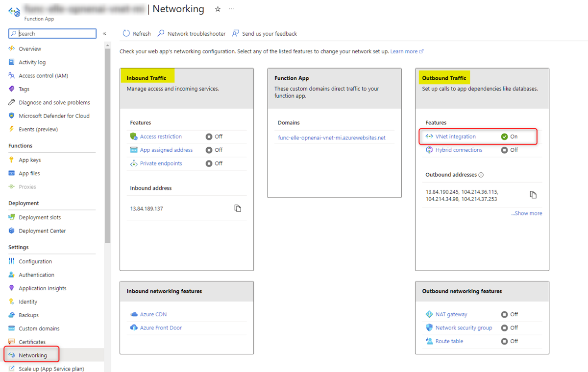
Task: Click the NAT gateway Off status
Action: [x=510, y=314]
